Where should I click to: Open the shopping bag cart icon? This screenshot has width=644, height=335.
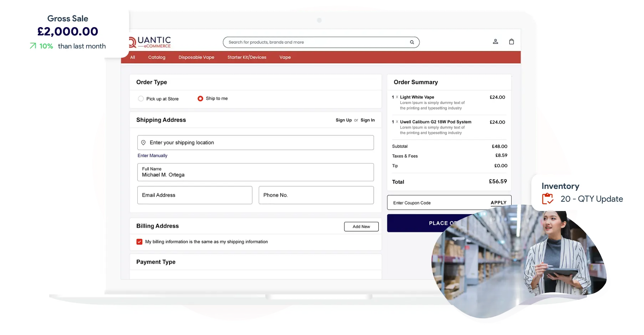[511, 42]
